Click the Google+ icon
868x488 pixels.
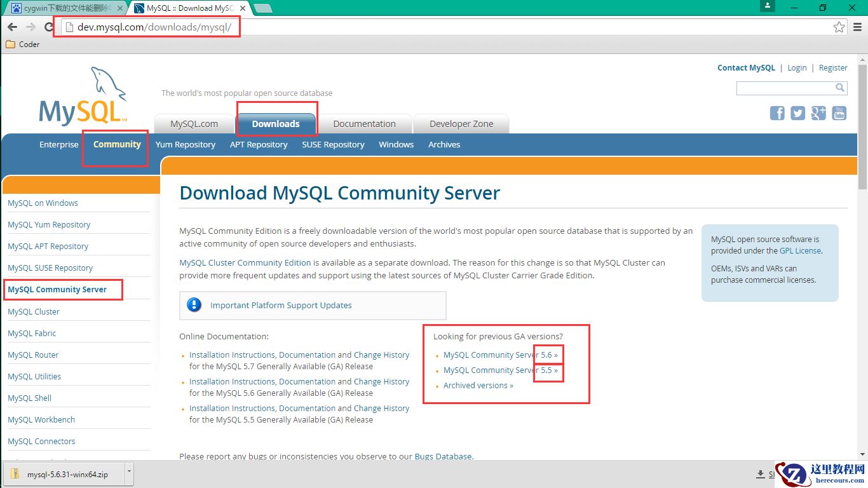coord(818,112)
